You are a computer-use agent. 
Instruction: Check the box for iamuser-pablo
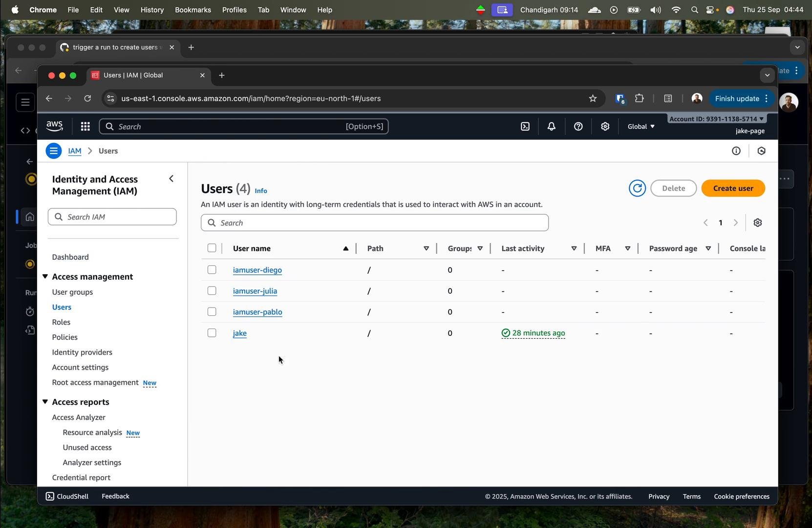(x=212, y=312)
